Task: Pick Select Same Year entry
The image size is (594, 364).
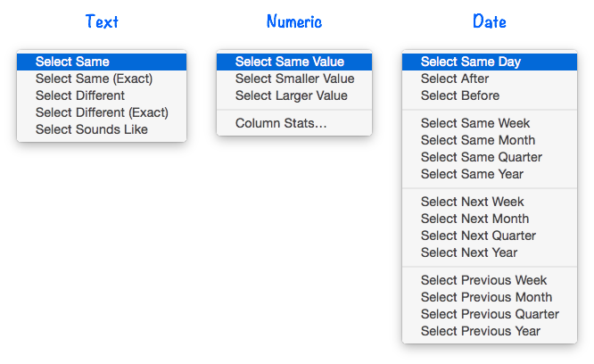Action: 490,174
